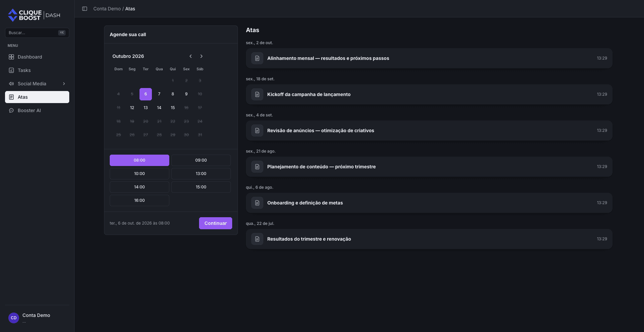Select the 16:00 time slot
Viewport: 644px width, 332px height.
tap(140, 200)
